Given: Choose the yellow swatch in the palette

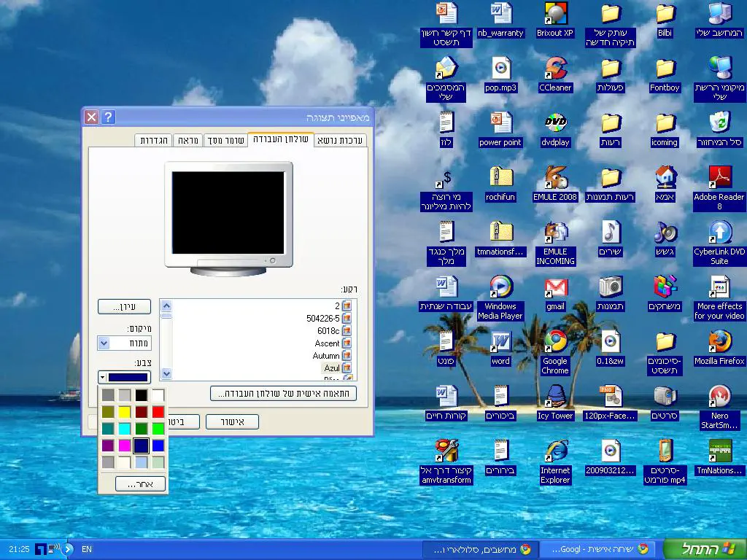Looking at the screenshot, I should click(x=125, y=412).
